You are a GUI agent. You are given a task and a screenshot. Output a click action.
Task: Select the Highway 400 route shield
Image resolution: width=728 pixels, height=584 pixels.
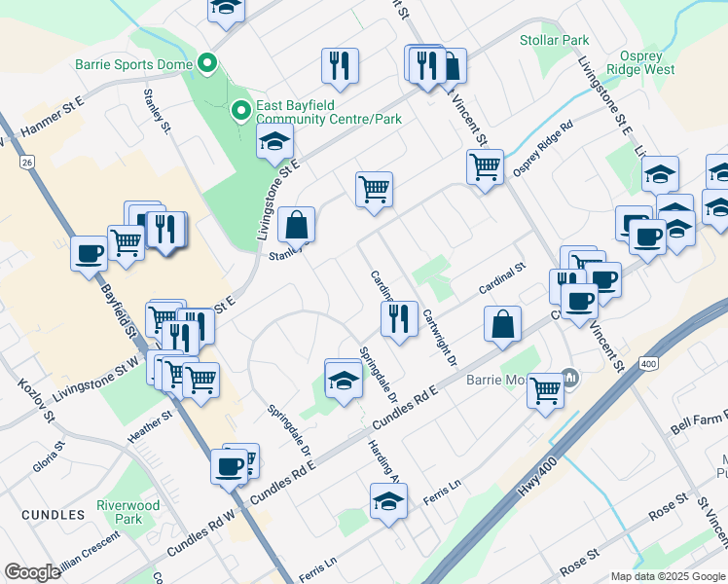648,363
